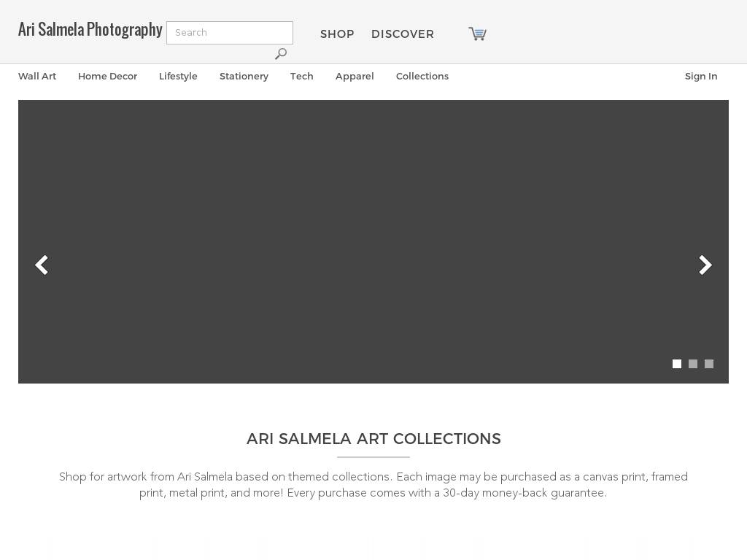This screenshot has height=560, width=747.
Task: Click the Ari Salmela Photography site title
Action: pyautogui.click(x=90, y=29)
